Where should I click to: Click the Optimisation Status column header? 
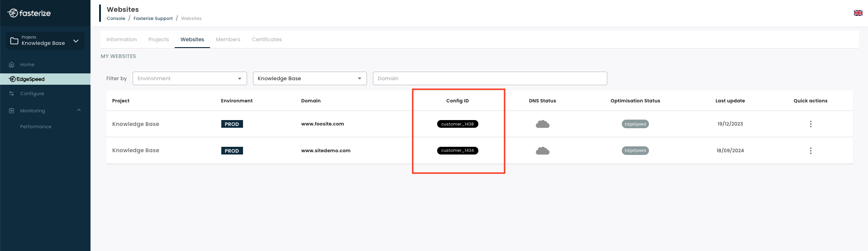coord(635,101)
